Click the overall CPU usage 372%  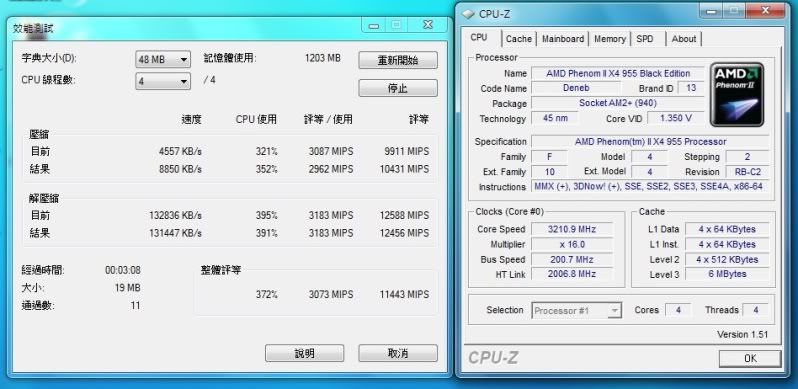(267, 294)
